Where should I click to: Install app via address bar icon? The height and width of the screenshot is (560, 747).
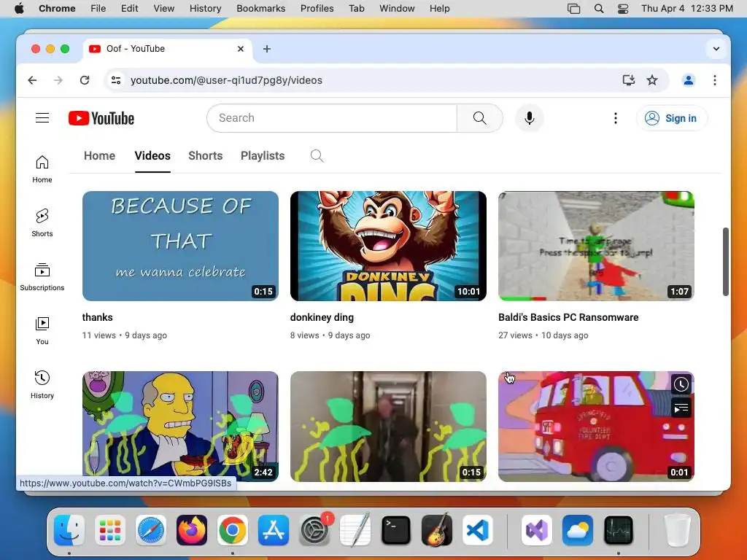point(629,80)
